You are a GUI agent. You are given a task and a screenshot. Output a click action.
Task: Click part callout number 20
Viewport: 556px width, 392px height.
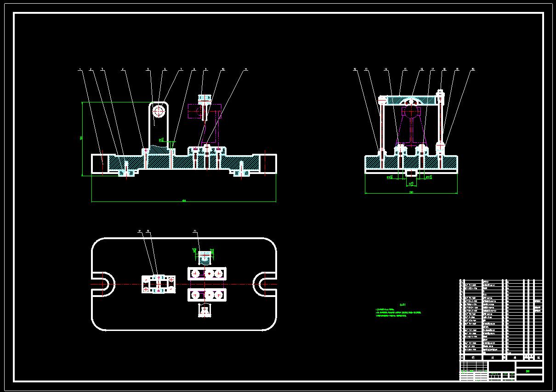pyautogui.click(x=473, y=69)
